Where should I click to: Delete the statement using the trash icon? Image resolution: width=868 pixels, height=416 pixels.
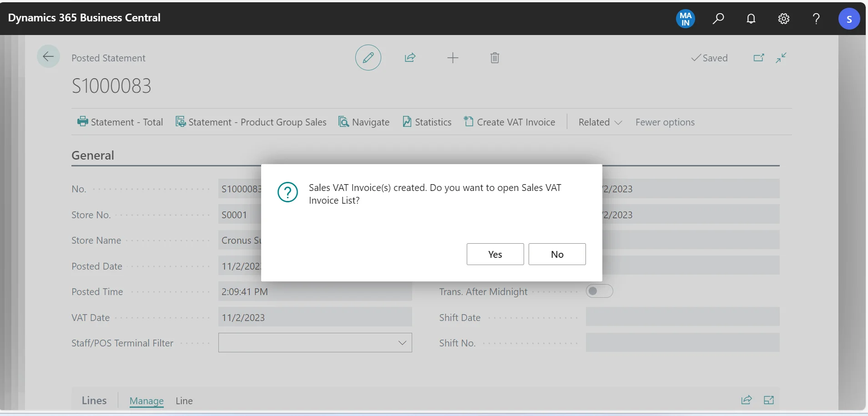(x=495, y=58)
